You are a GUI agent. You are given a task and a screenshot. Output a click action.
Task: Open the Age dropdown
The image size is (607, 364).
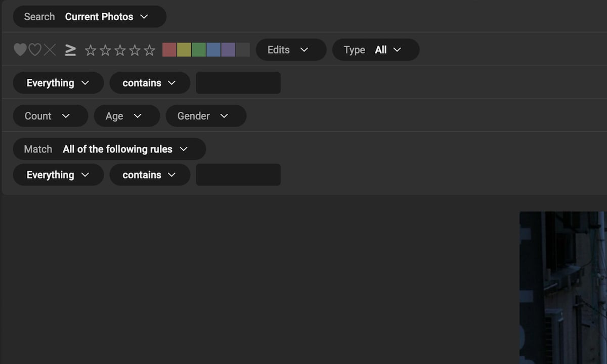pos(126,116)
